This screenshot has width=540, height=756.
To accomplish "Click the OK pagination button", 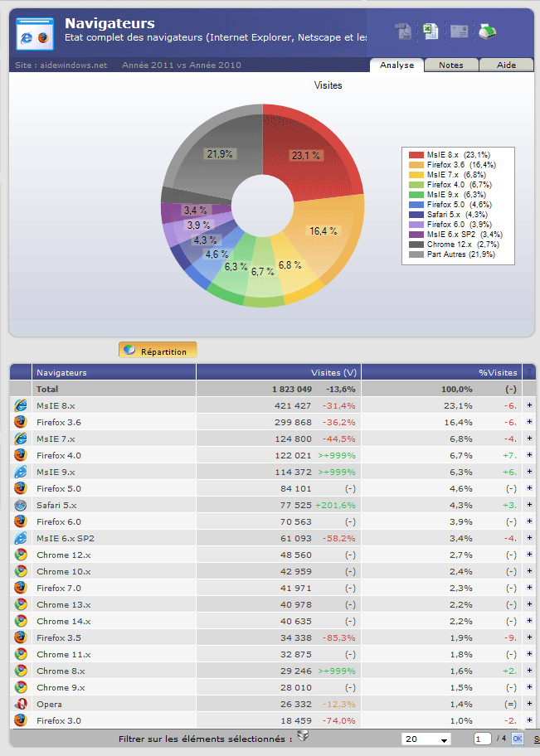I will [518, 739].
